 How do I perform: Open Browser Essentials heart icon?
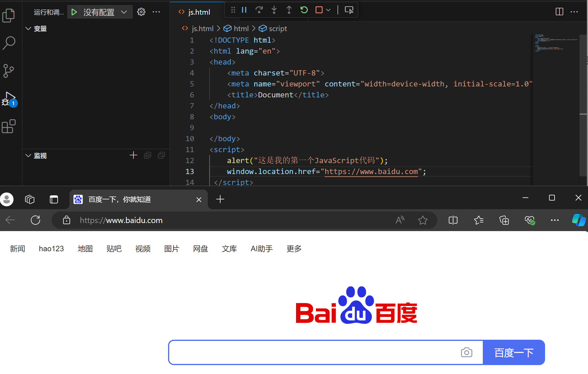click(x=530, y=220)
